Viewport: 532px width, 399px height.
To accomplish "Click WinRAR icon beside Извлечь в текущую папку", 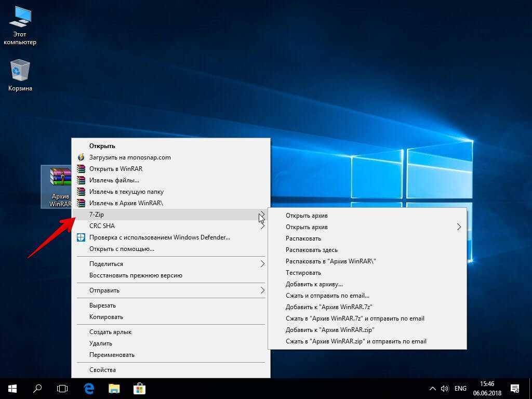I will pyautogui.click(x=81, y=192).
